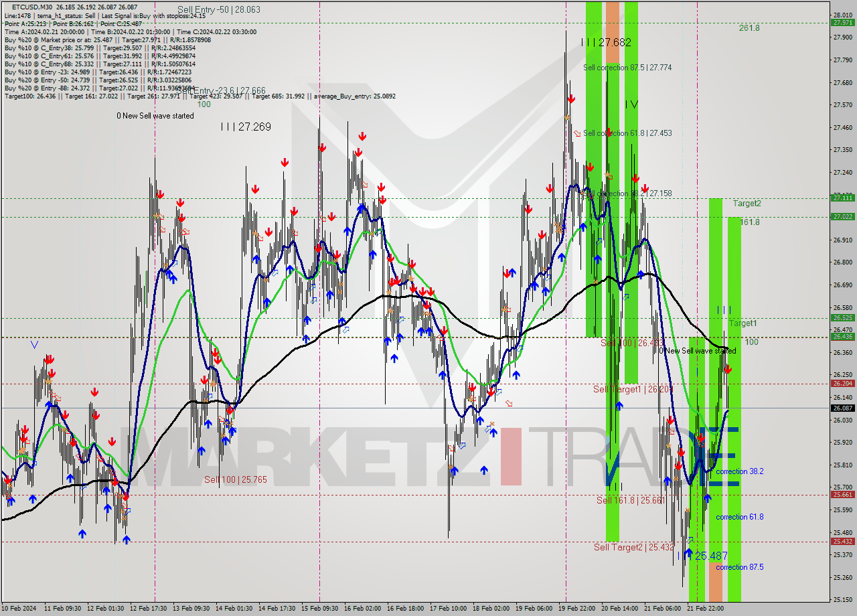Click the '19 Feb 22:00' time axis label
The width and height of the screenshot is (857, 616).
[576, 609]
